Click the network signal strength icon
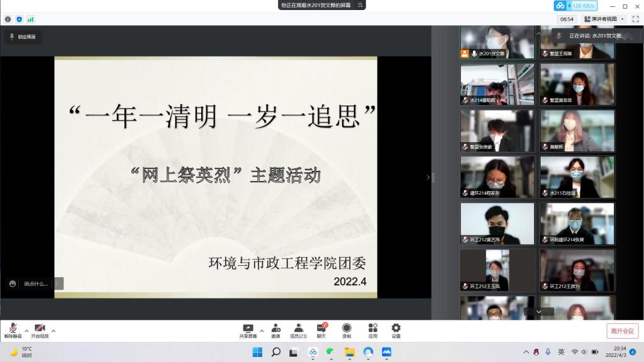The image size is (644, 362). coord(30,19)
